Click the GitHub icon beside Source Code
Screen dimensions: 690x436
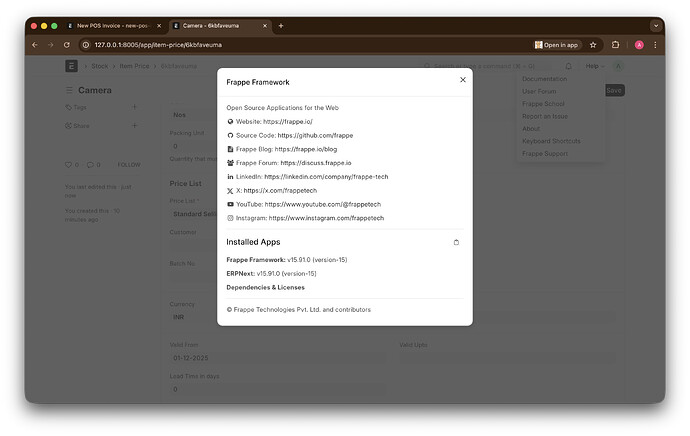230,136
